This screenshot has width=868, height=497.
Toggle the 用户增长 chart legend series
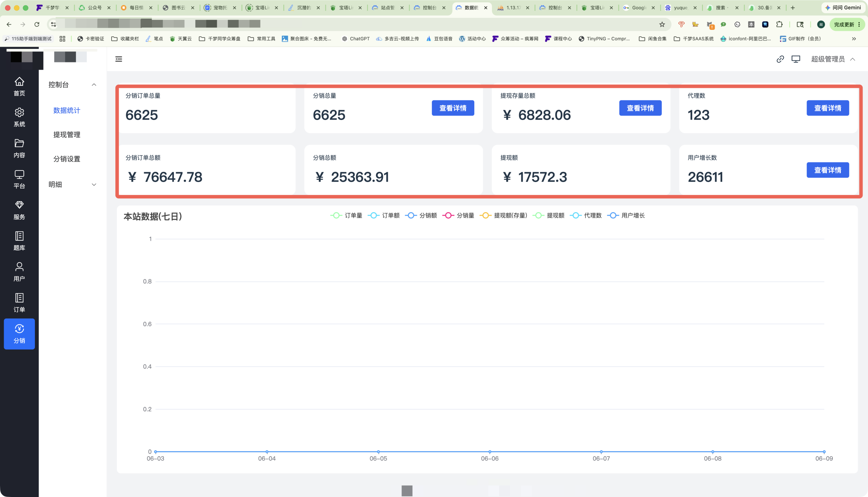[x=626, y=215]
